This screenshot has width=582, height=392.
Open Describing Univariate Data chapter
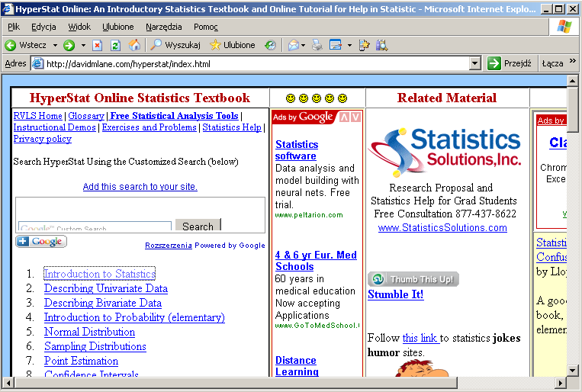pos(106,288)
